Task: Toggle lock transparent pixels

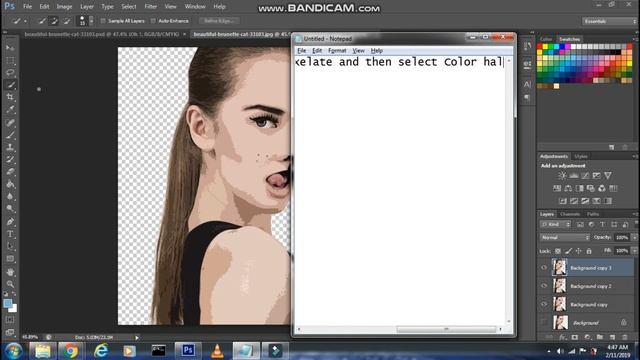Action: [558, 251]
